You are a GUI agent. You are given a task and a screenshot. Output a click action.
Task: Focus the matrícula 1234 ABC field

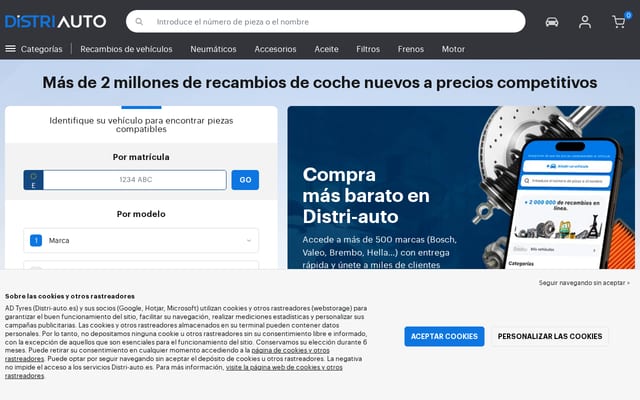[x=135, y=180]
